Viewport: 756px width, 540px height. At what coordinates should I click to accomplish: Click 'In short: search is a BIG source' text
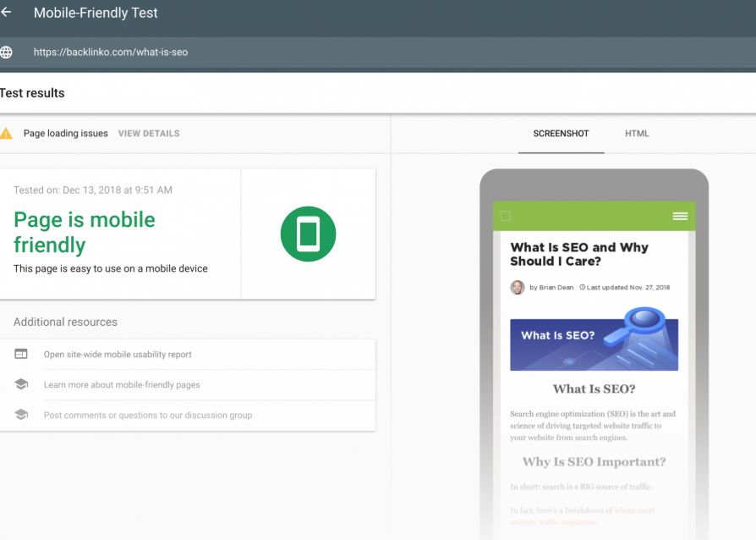pos(581,487)
